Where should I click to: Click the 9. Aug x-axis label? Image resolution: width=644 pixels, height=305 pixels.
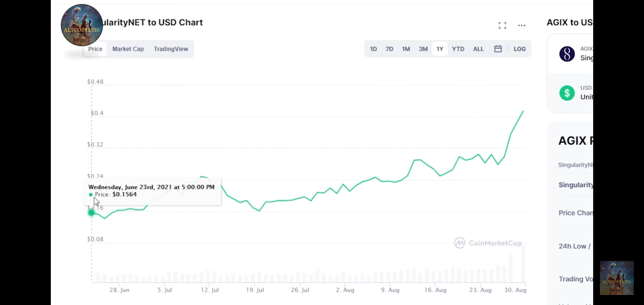click(390, 290)
